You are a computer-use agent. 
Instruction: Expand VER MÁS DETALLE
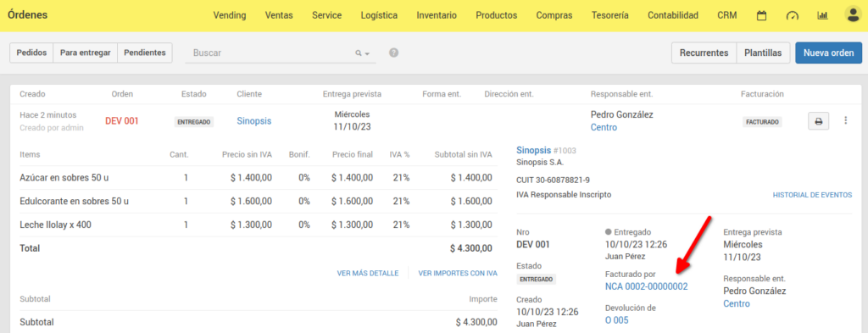coord(368,273)
